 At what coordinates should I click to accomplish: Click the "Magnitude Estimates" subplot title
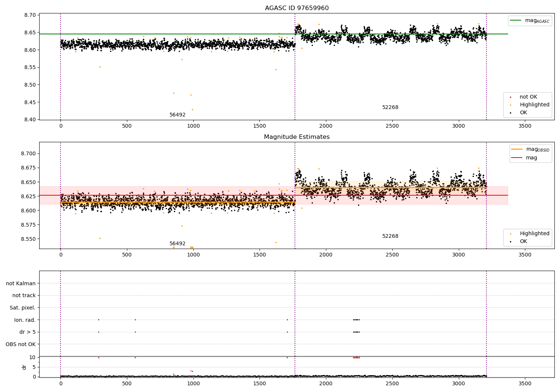(x=297, y=137)
